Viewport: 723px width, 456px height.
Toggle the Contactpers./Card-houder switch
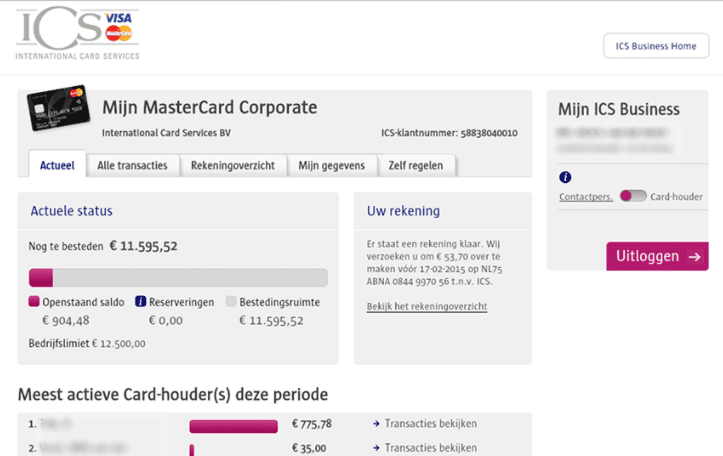pyautogui.click(x=632, y=196)
